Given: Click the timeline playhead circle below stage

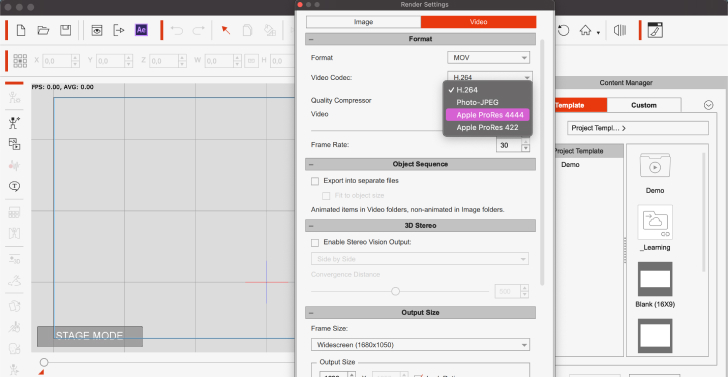Looking at the screenshot, I should 44,362.
